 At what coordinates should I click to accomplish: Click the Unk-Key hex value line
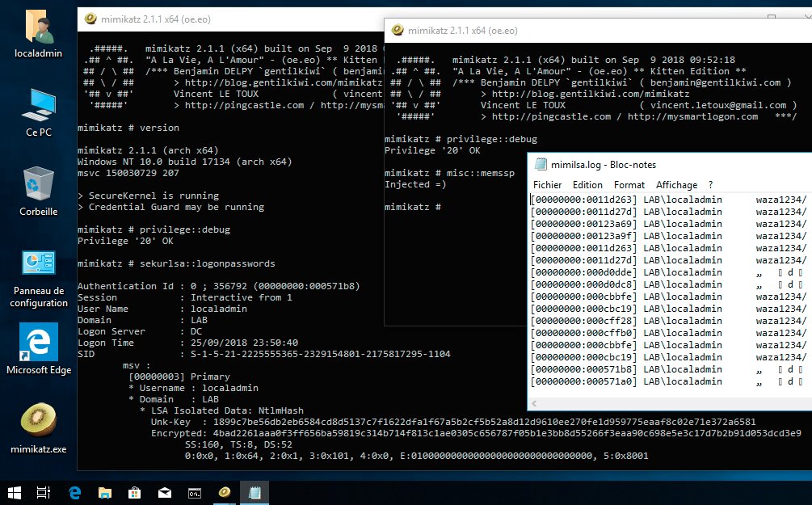pos(453,422)
